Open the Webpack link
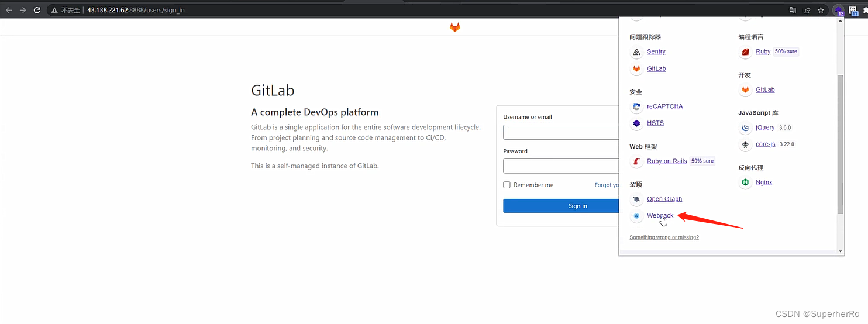This screenshot has height=324, width=868. [660, 215]
